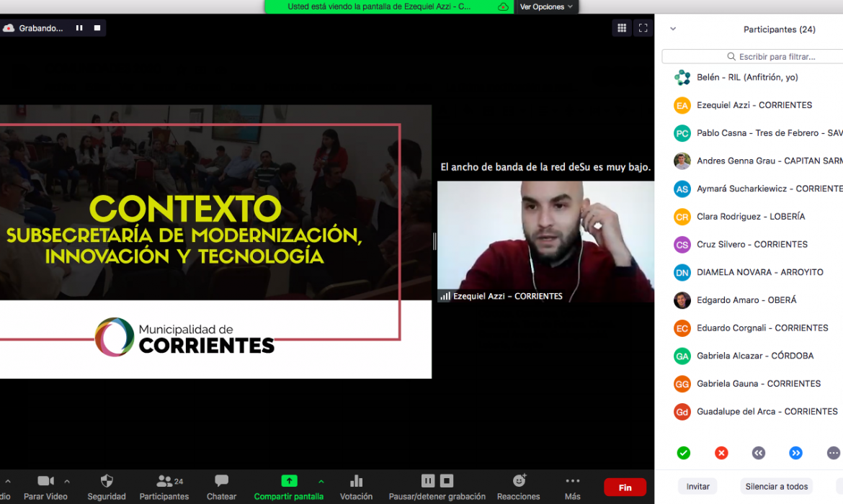
Task: Collapse the Participantes panel chevron
Action: coord(673,29)
